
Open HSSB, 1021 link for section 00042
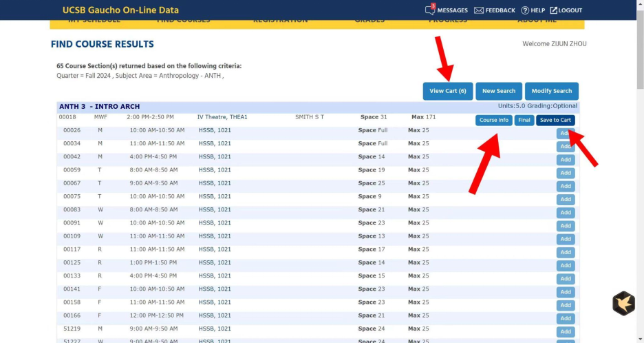point(215,157)
